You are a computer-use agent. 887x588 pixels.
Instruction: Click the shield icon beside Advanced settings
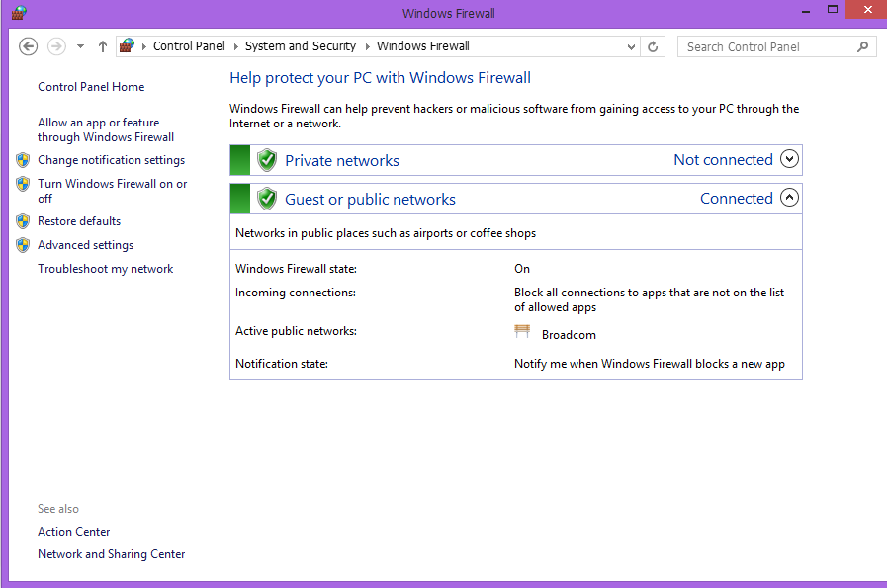[x=23, y=245]
